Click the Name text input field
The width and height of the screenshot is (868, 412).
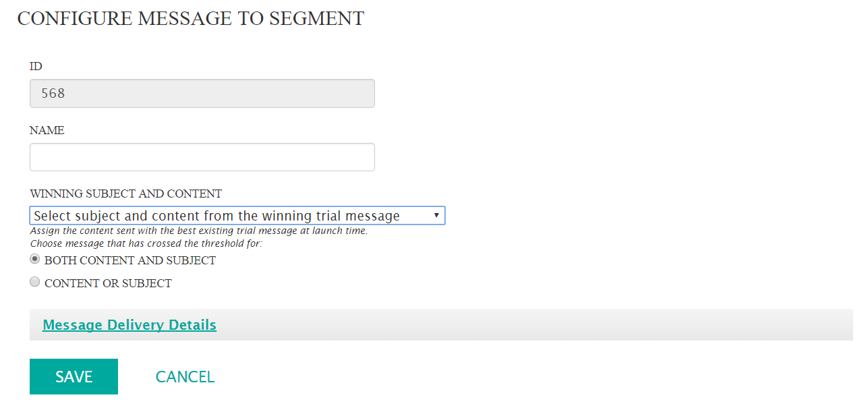tap(202, 157)
